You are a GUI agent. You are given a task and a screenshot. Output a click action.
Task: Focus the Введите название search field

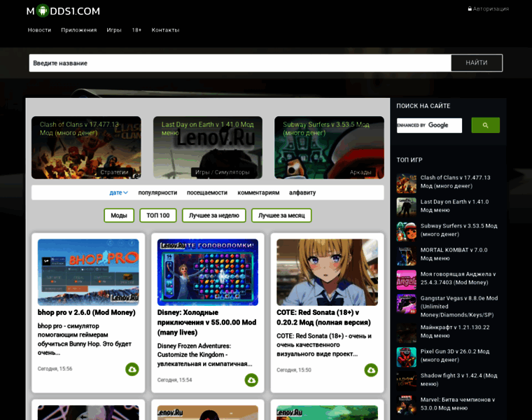click(x=240, y=63)
